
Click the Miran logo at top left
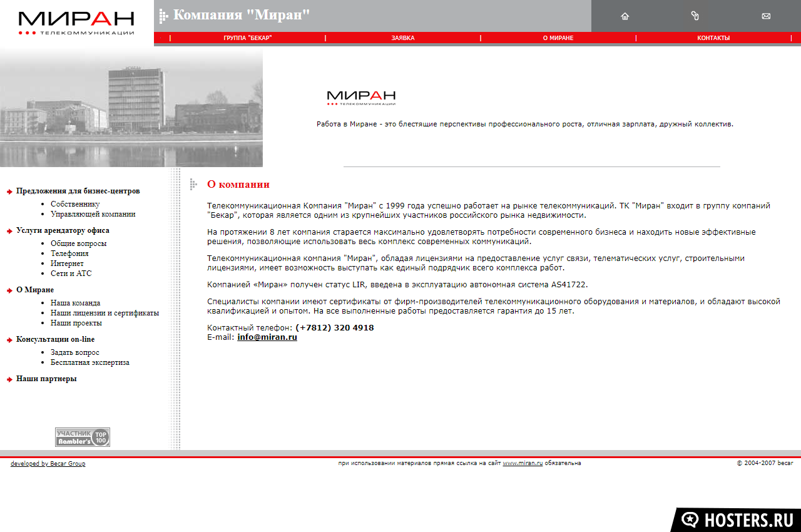[76, 23]
